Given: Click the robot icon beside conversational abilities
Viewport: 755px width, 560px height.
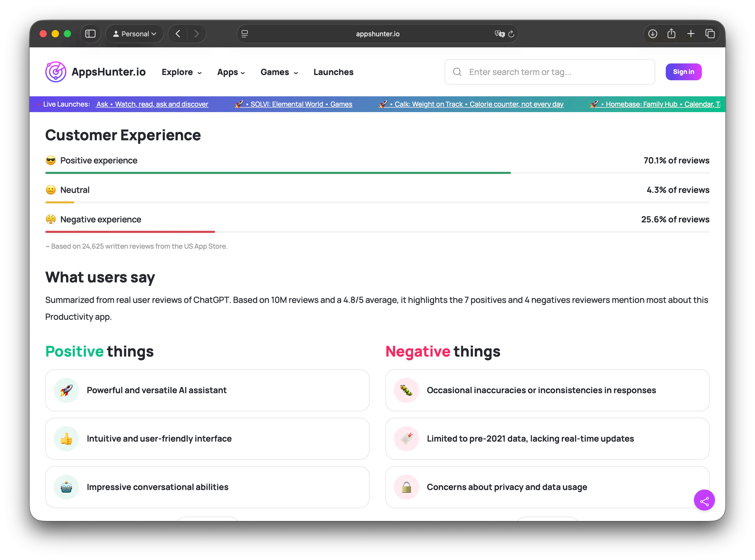Looking at the screenshot, I should (x=66, y=487).
